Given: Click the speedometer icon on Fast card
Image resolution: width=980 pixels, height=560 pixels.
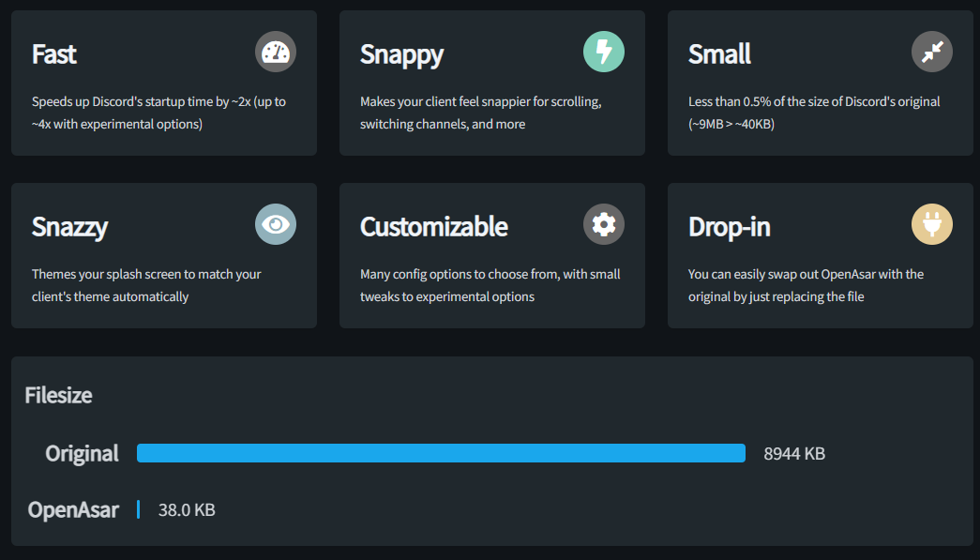Looking at the screenshot, I should pos(276,52).
